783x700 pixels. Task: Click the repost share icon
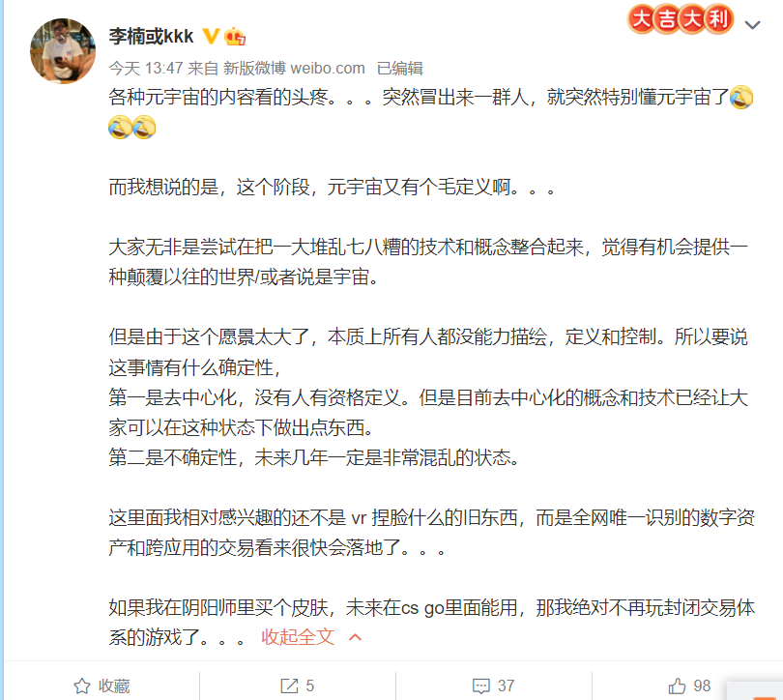(289, 686)
